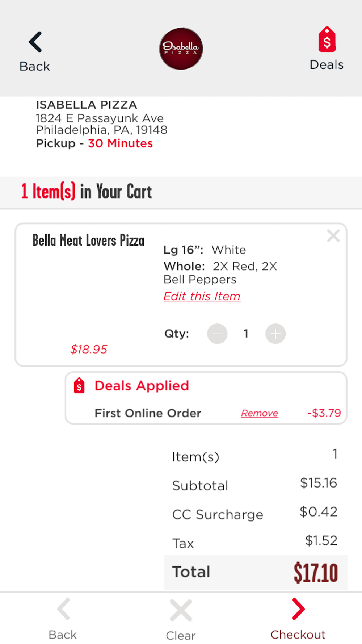Tap the Checkout label

298,635
